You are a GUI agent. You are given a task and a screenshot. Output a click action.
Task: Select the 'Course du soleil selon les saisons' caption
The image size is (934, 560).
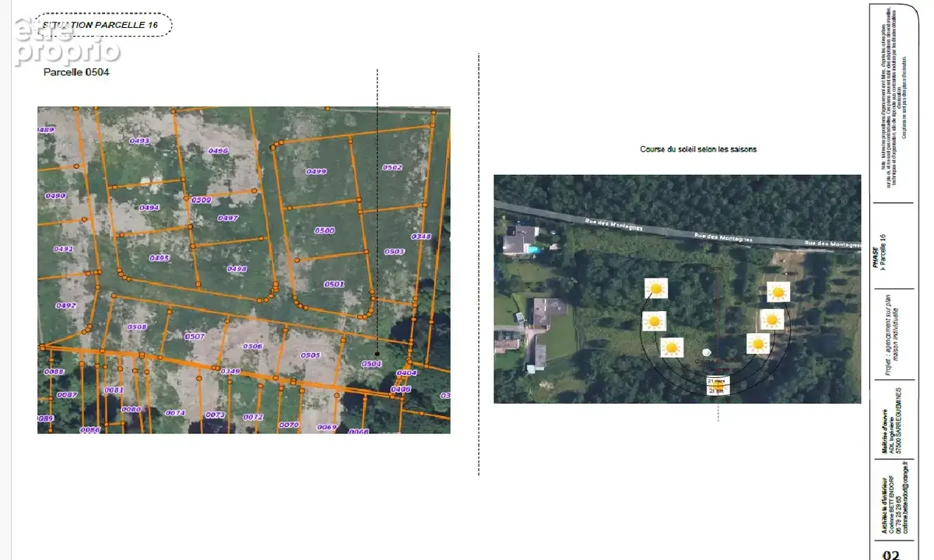[x=698, y=149]
